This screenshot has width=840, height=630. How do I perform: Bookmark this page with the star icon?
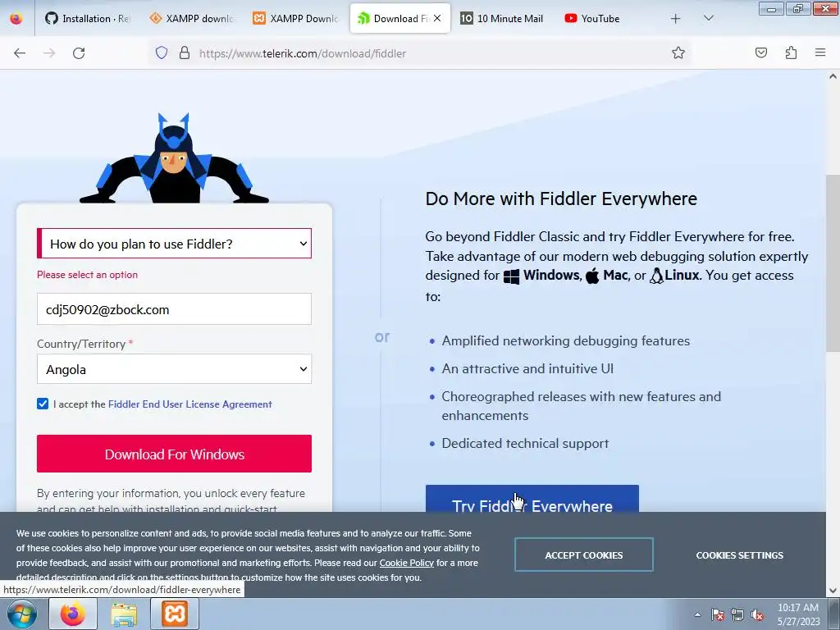tap(678, 53)
